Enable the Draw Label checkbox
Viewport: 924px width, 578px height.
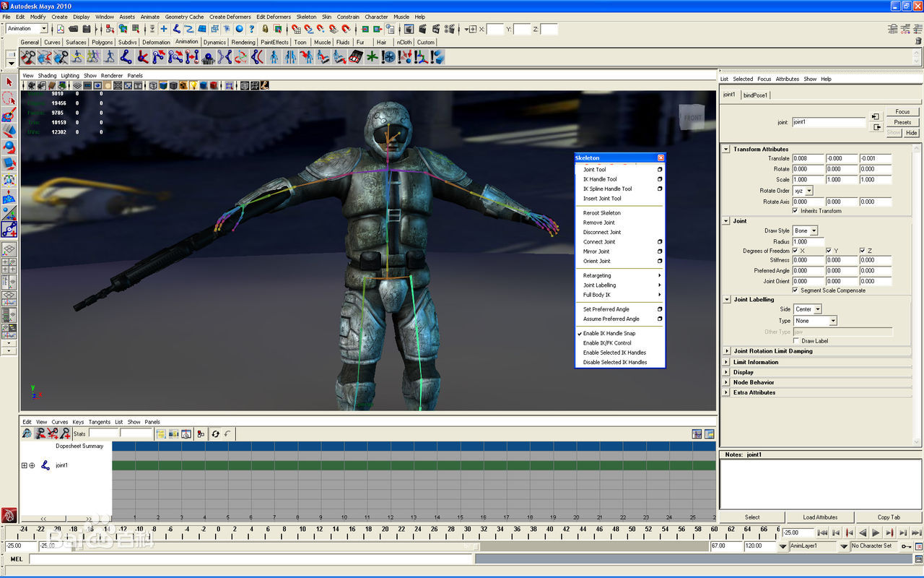(x=796, y=341)
